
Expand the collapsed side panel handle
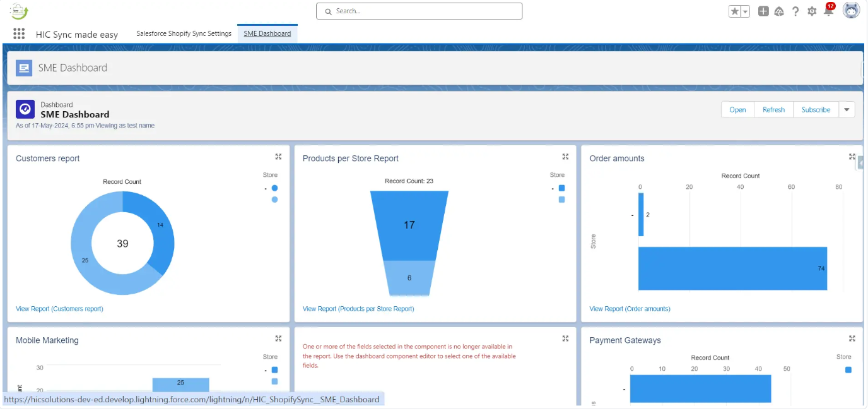[x=860, y=163]
